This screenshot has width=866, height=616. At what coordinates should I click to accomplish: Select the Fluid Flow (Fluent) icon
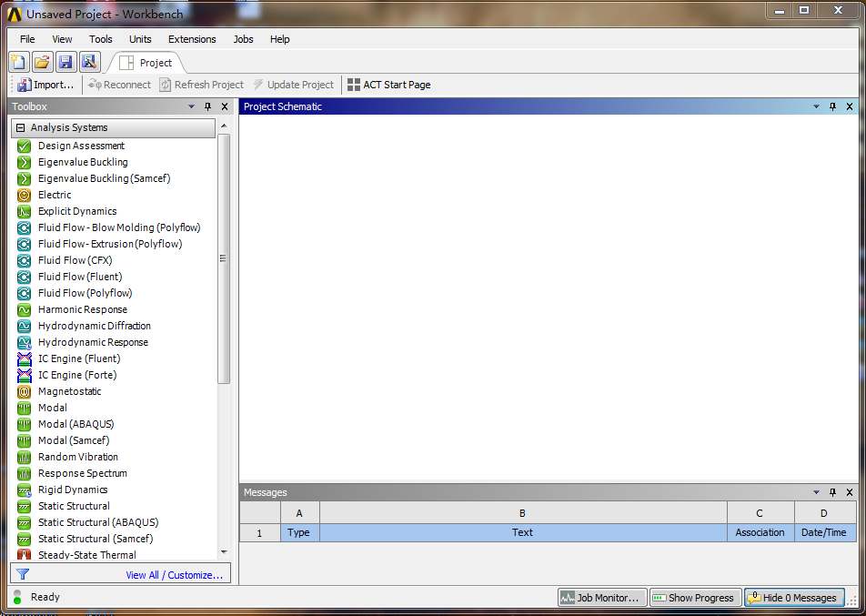coord(24,277)
